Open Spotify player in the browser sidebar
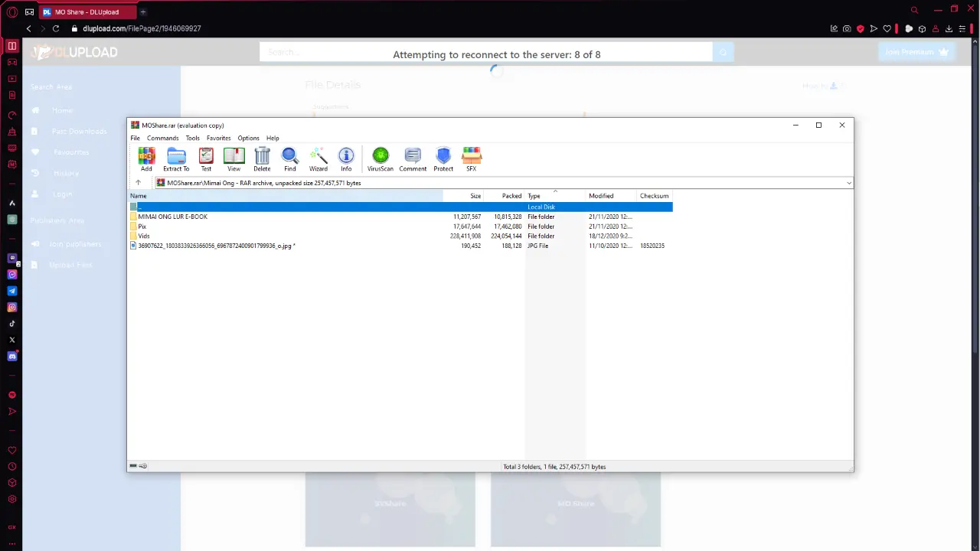The width and height of the screenshot is (980, 551). [x=12, y=395]
